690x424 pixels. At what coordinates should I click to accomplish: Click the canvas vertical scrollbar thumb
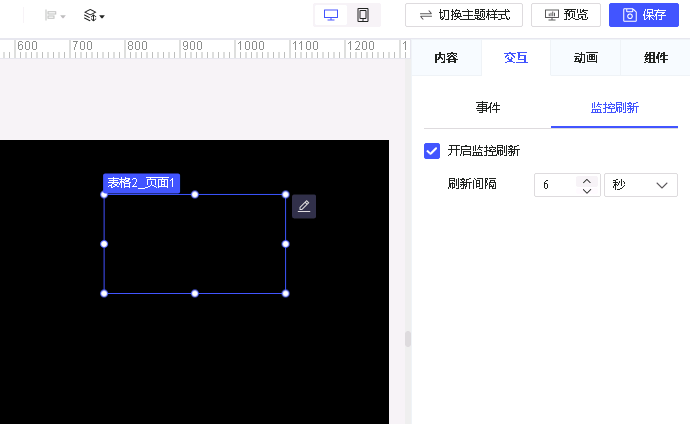[x=408, y=339]
